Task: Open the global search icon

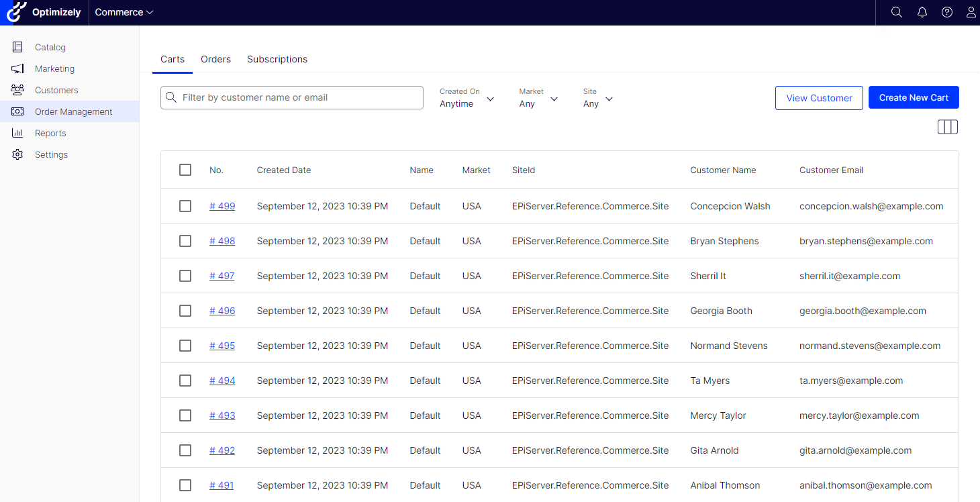Action: tap(896, 12)
